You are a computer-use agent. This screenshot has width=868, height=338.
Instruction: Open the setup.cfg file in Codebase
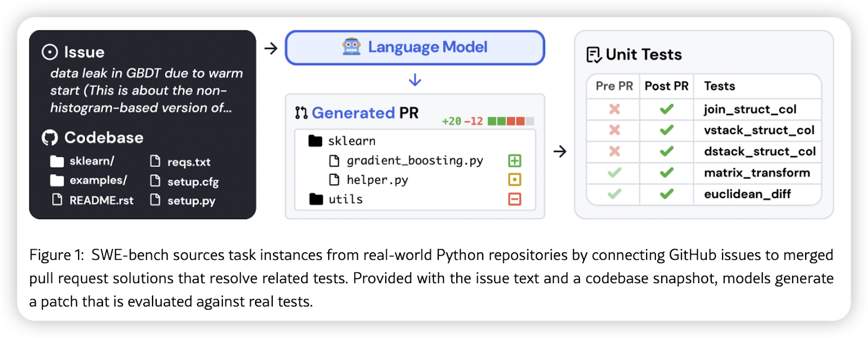185,181
